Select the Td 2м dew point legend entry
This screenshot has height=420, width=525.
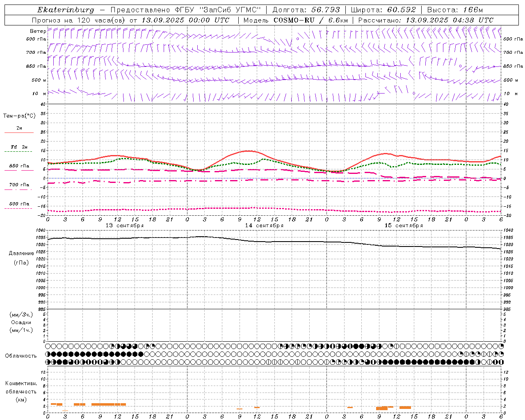(19, 147)
